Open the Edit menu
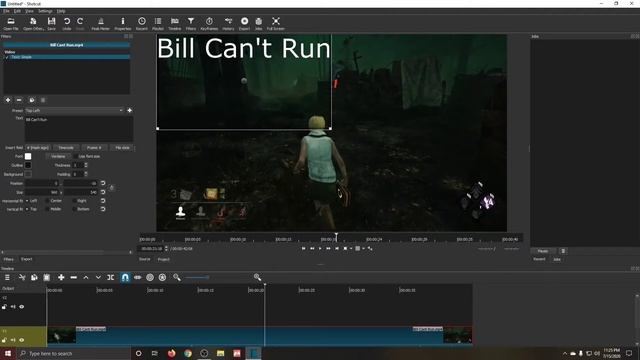Viewport: 640px width, 360px height. pos(17,11)
